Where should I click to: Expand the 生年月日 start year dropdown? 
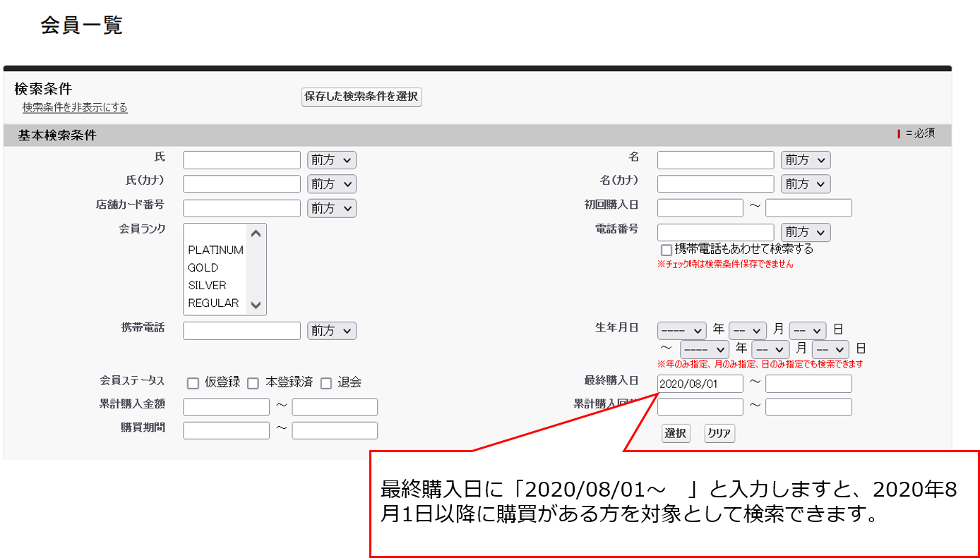point(681,330)
